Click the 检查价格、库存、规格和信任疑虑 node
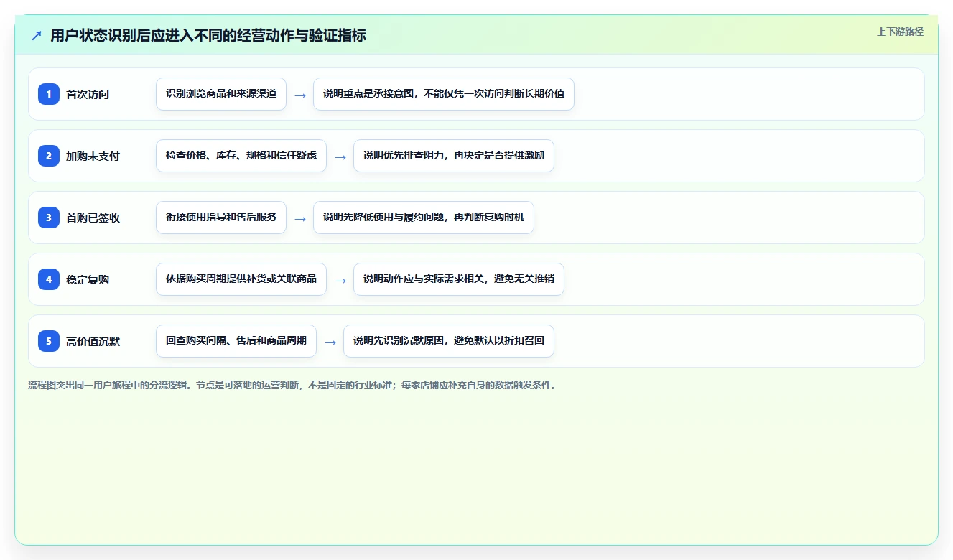 [241, 156]
